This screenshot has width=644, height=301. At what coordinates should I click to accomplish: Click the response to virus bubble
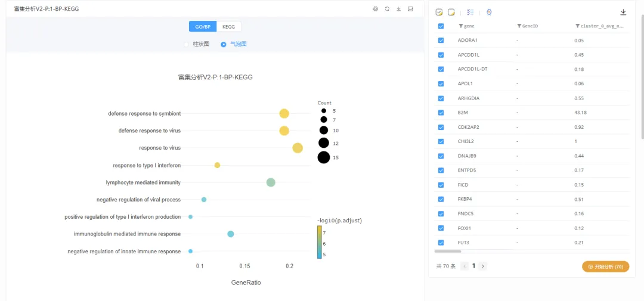pos(298,148)
